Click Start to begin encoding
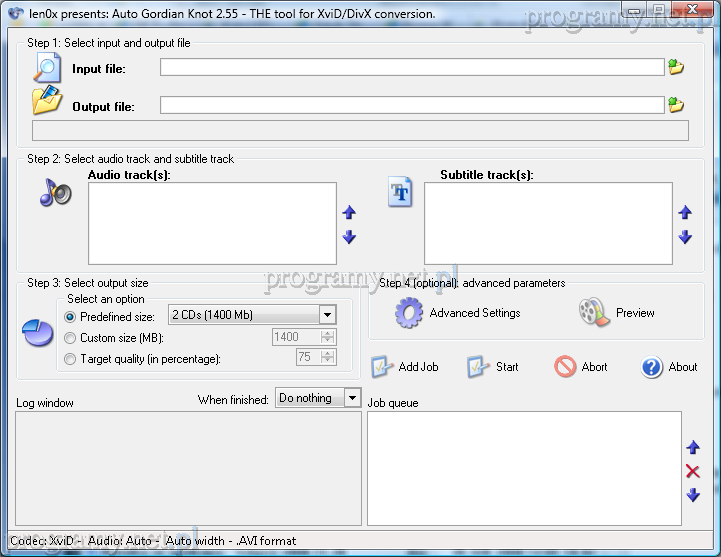Viewport: 721px width, 557px height. click(493, 367)
